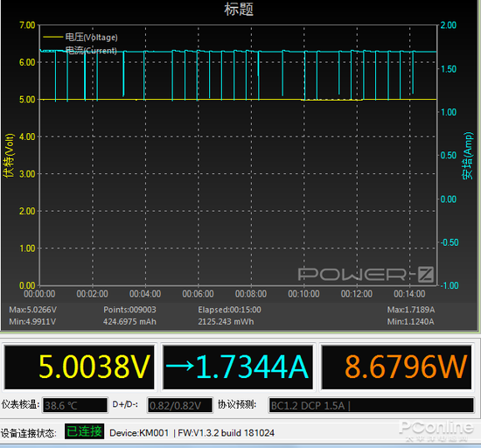Click the Elapsed:00:15:00 readout
Image resolution: width=481 pixels, height=448 pixels.
(229, 310)
